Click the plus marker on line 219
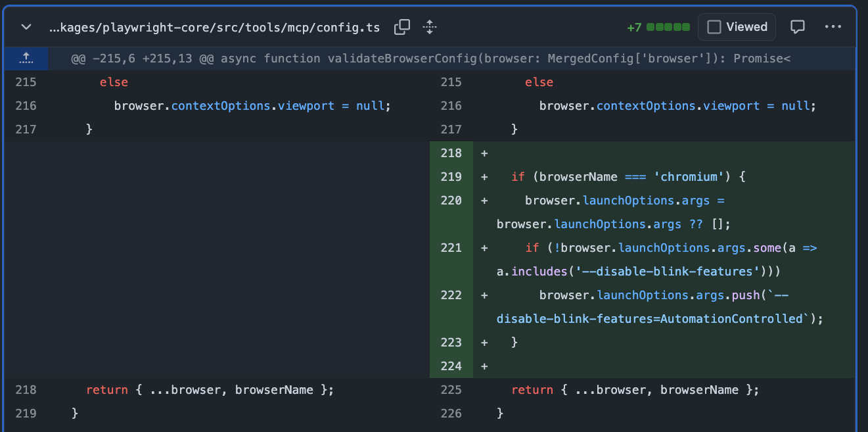This screenshot has height=432, width=868. (484, 177)
